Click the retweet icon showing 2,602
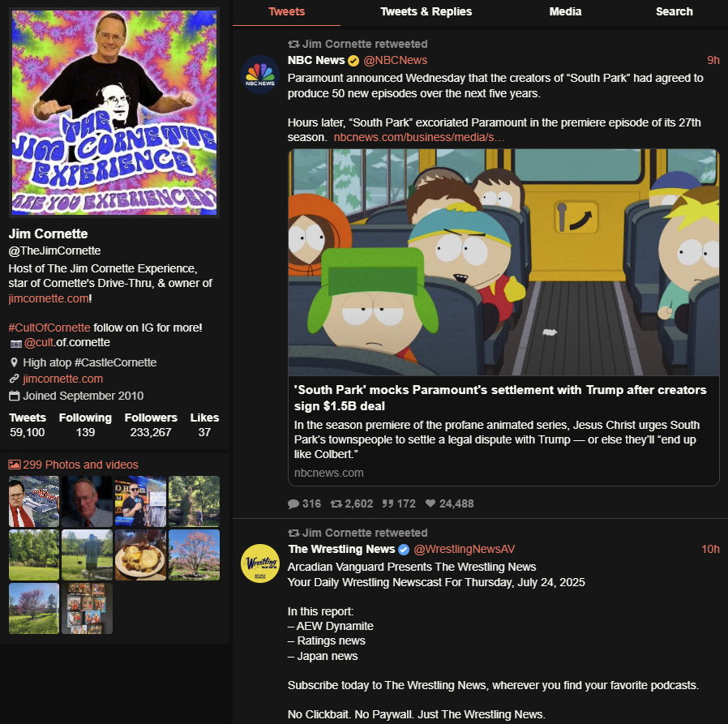The height and width of the screenshot is (724, 728). [x=336, y=503]
